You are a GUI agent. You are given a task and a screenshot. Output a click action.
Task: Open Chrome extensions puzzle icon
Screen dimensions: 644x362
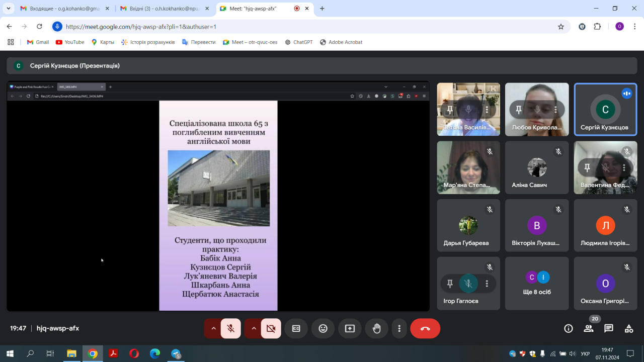[x=598, y=27]
